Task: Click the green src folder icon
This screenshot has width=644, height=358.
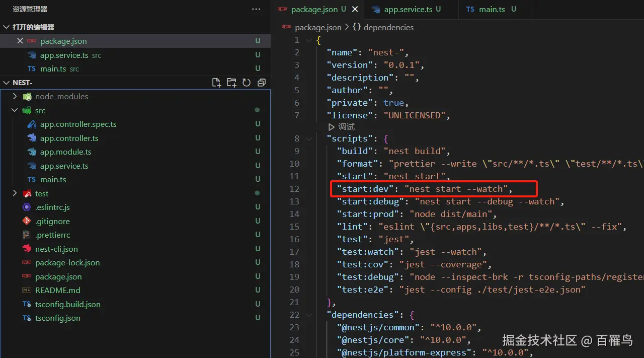Action: 27,110
